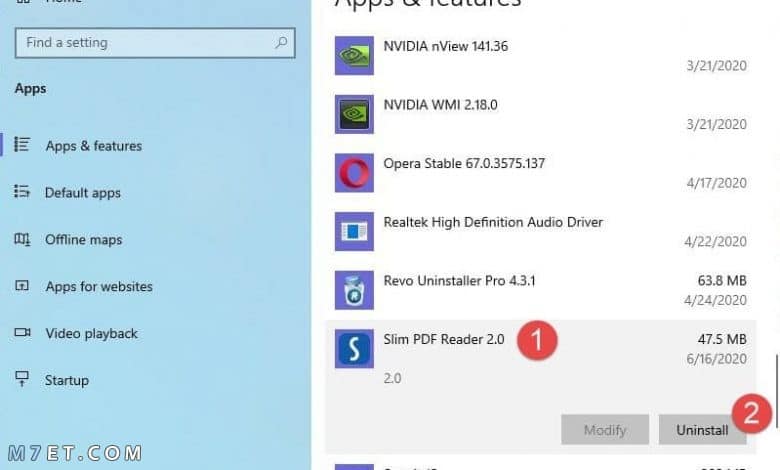Click the 3/21/2020 date of NVIDIA nView
This screenshot has height=470, width=780.
click(x=716, y=66)
